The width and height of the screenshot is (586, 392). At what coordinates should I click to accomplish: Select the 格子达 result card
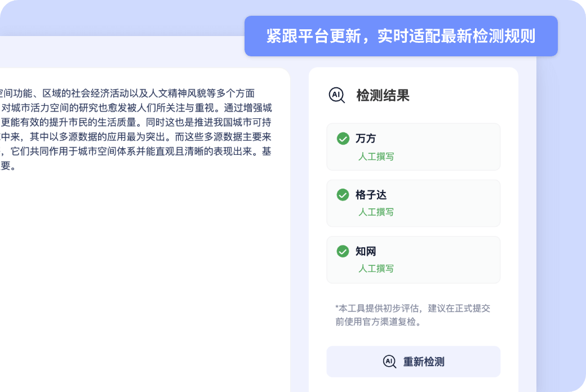[414, 203]
